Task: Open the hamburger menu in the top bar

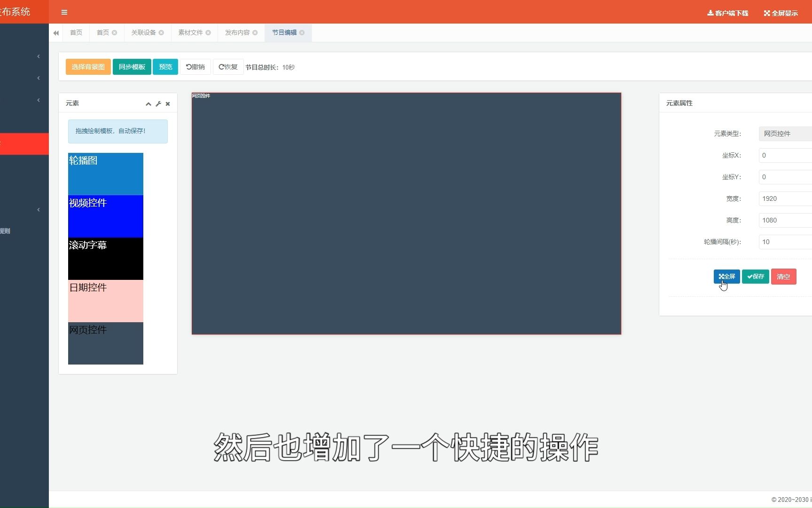Action: [64, 12]
